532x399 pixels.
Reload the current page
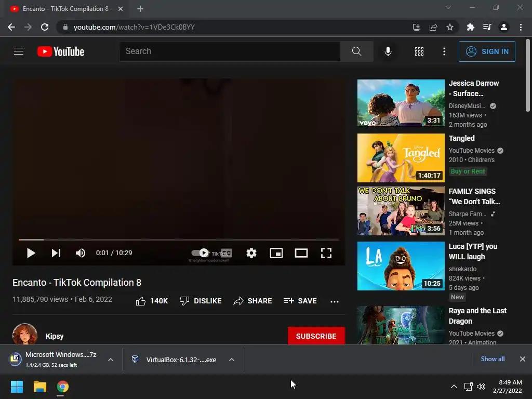click(45, 27)
